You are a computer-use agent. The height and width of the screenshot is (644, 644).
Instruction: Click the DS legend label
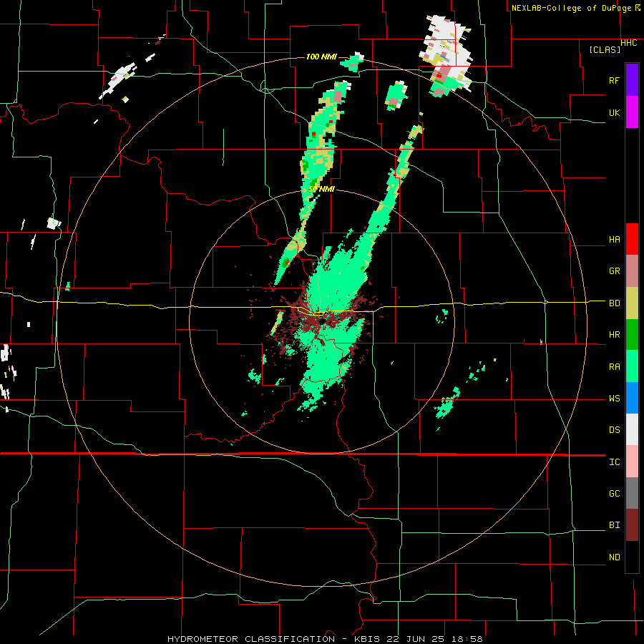pyautogui.click(x=614, y=430)
